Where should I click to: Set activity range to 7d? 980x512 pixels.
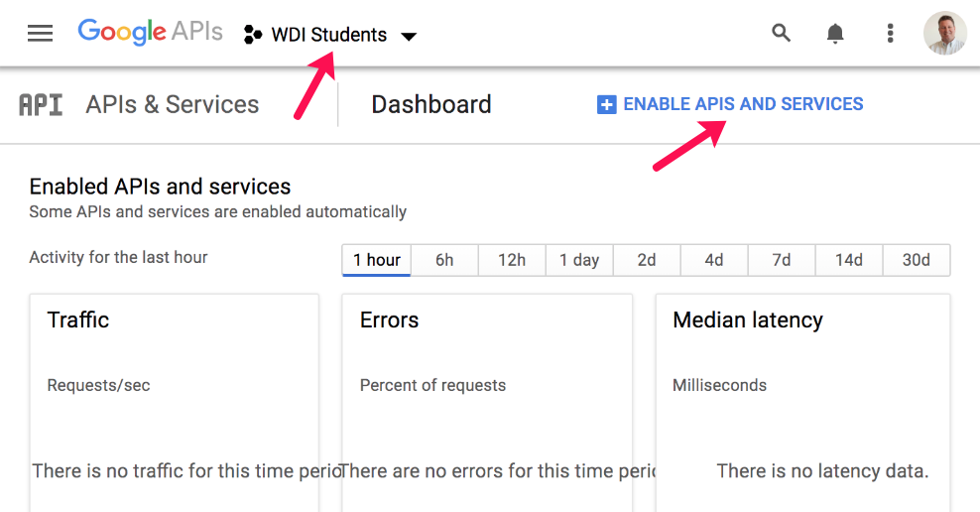[782, 260]
